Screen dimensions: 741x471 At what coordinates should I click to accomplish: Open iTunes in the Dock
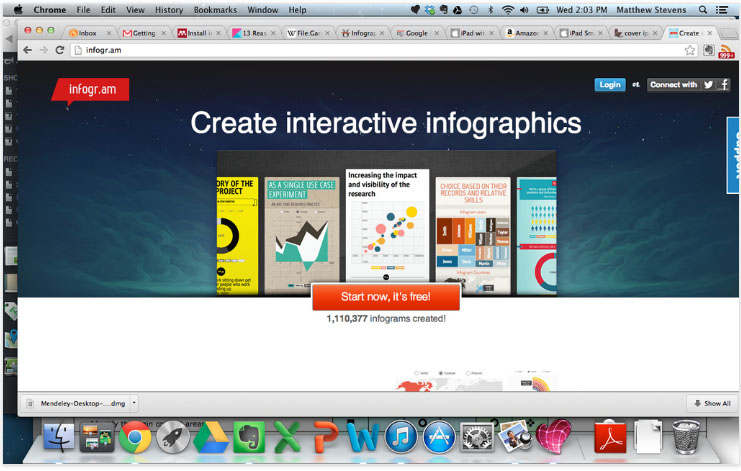[x=401, y=437]
